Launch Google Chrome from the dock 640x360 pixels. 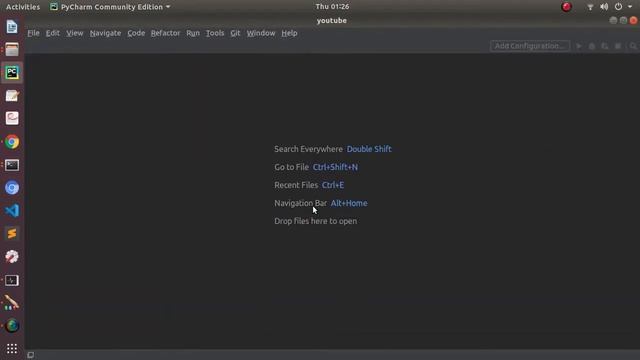click(x=12, y=142)
